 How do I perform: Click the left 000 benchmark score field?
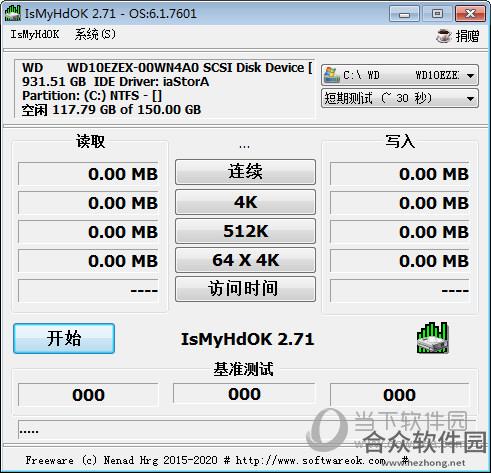click(x=88, y=395)
